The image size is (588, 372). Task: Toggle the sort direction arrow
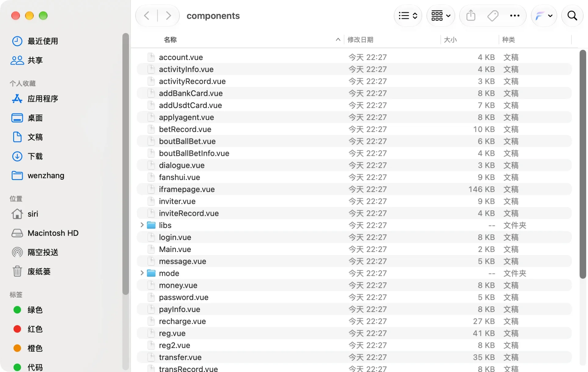[338, 39]
